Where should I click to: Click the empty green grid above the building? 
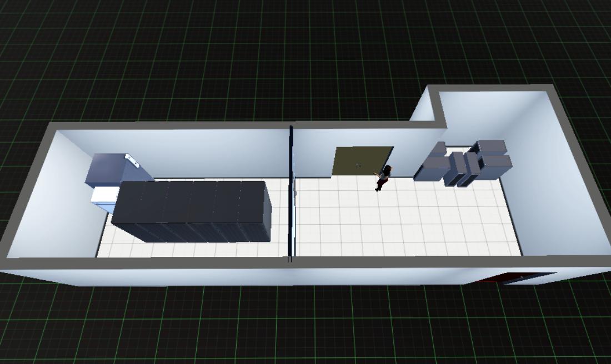[x=222, y=55]
